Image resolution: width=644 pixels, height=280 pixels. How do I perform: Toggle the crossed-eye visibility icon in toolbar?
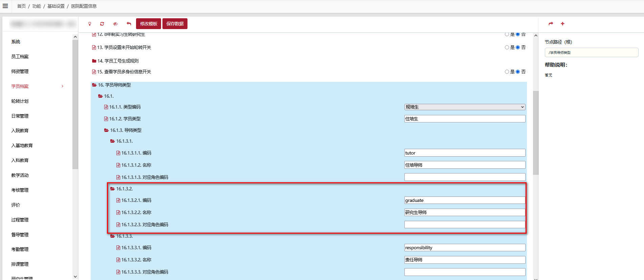pos(115,24)
